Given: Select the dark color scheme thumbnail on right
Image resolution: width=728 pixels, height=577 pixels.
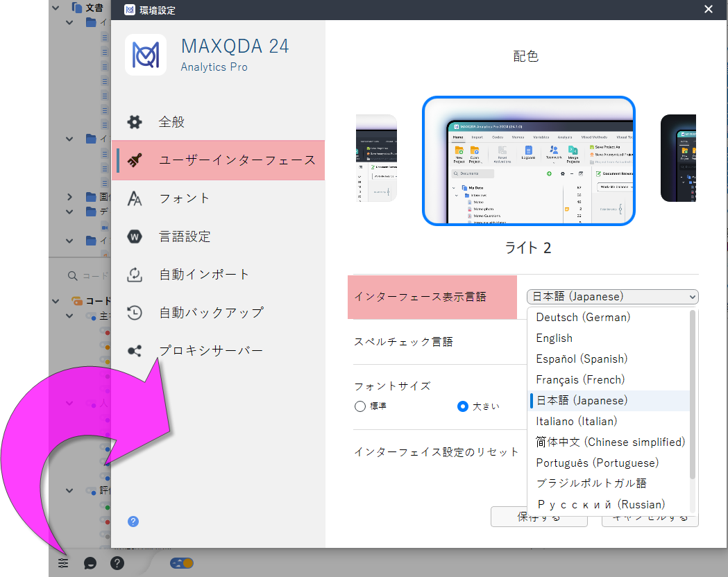Looking at the screenshot, I should click(x=678, y=158).
